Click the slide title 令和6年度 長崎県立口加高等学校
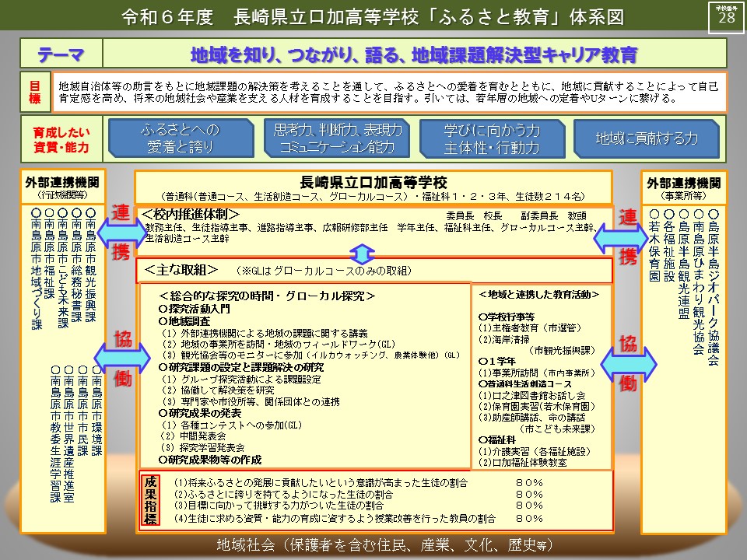The height and width of the screenshot is (560, 747). coord(373,16)
